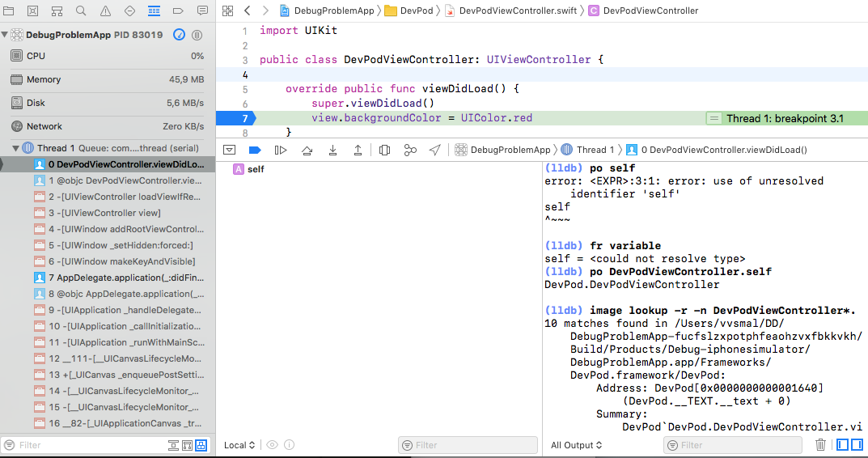The image size is (868, 458).
Task: Step out of the function
Action: (358, 150)
